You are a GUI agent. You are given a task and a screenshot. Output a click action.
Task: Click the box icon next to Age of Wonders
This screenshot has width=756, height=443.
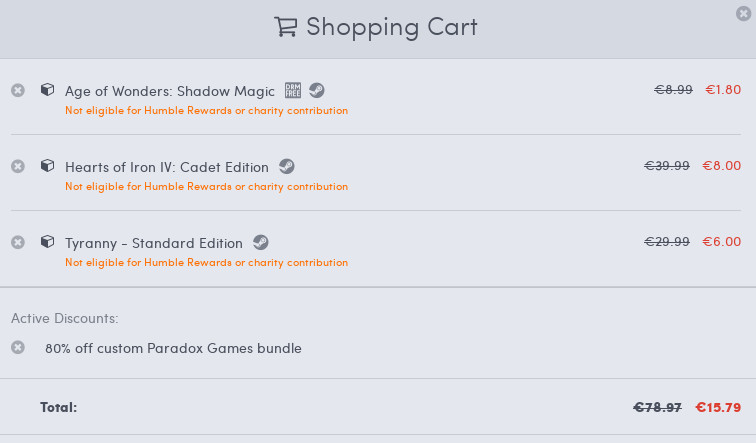click(47, 89)
